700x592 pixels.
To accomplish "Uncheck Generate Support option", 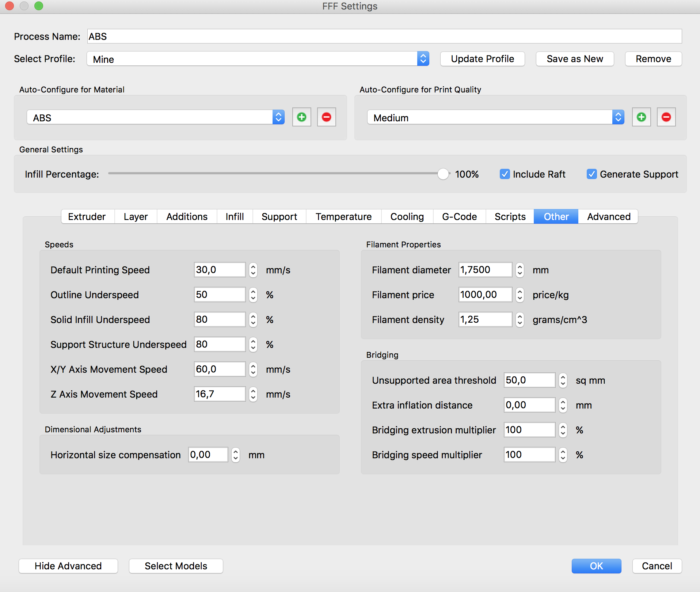I will point(591,174).
